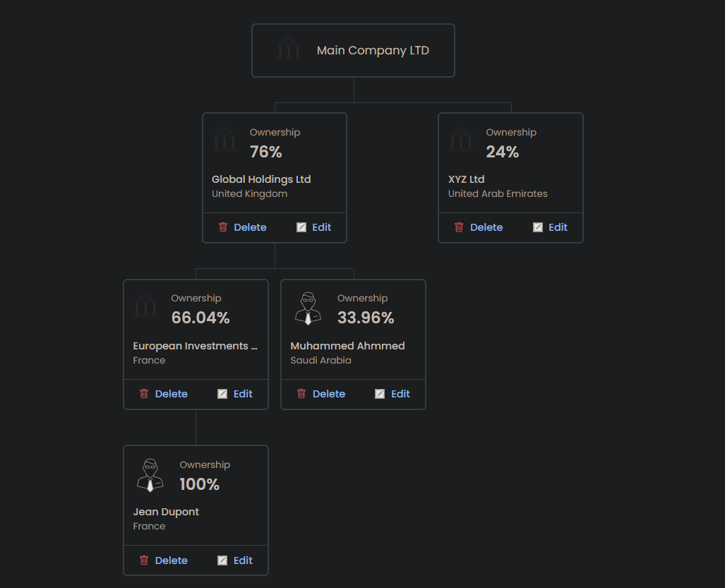Edit the Global Holdings Ltd entry
The width and height of the screenshot is (725, 588).
coord(321,227)
